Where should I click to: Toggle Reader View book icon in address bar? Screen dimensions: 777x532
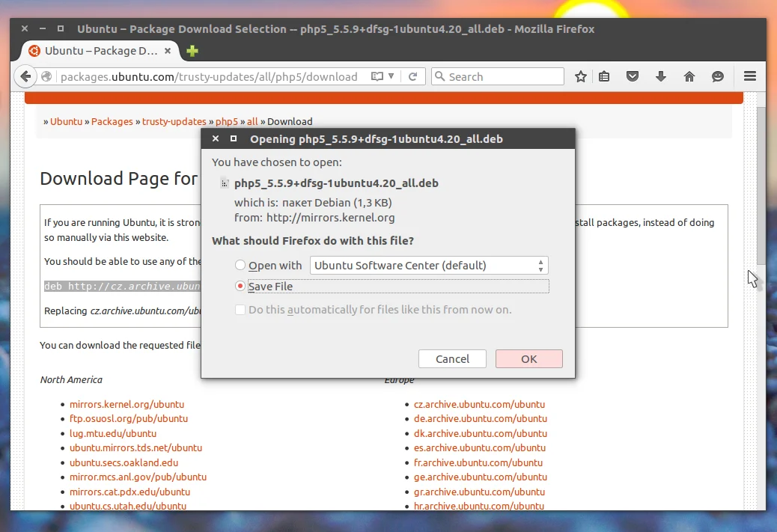pyautogui.click(x=377, y=77)
